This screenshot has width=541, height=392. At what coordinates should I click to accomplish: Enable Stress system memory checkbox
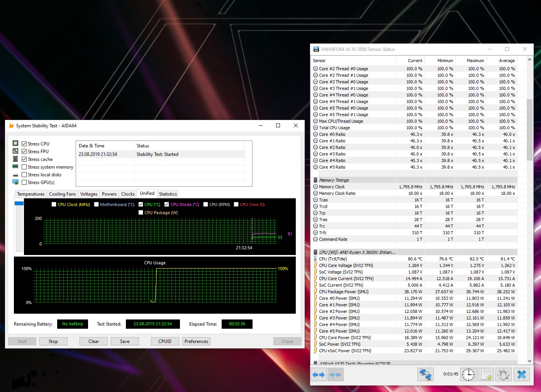coord(24,167)
